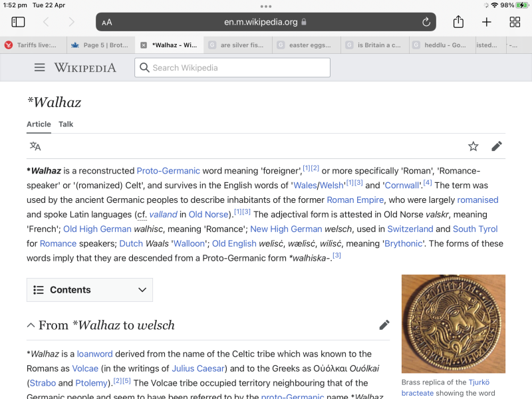
Task: Add article to watchlist star
Action: 473,146
